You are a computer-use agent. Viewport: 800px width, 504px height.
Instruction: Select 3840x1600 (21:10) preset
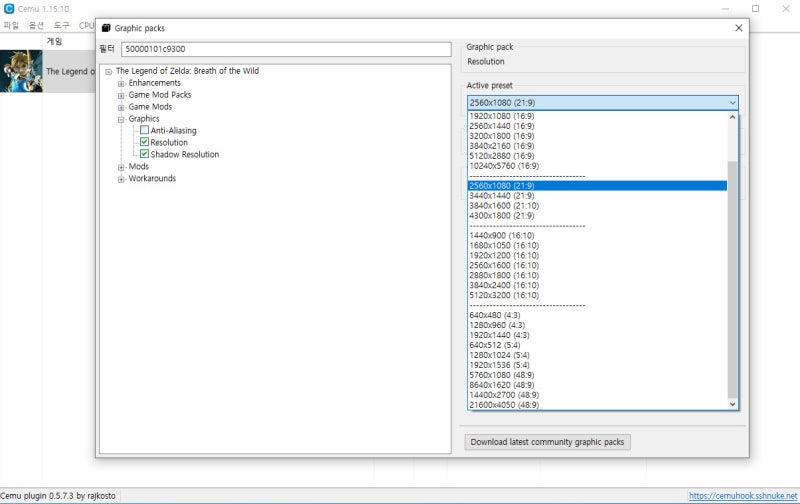[x=597, y=206]
